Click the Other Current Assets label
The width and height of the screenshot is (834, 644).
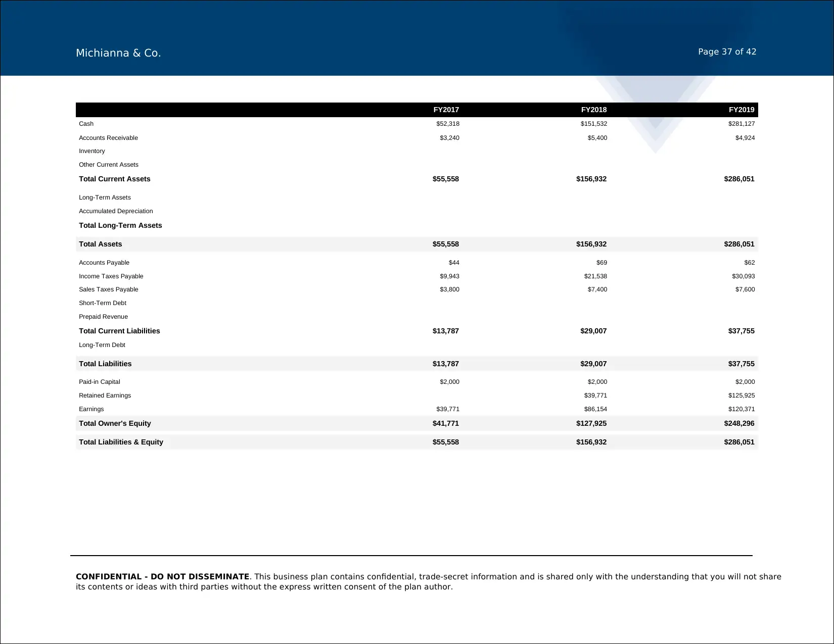click(109, 165)
